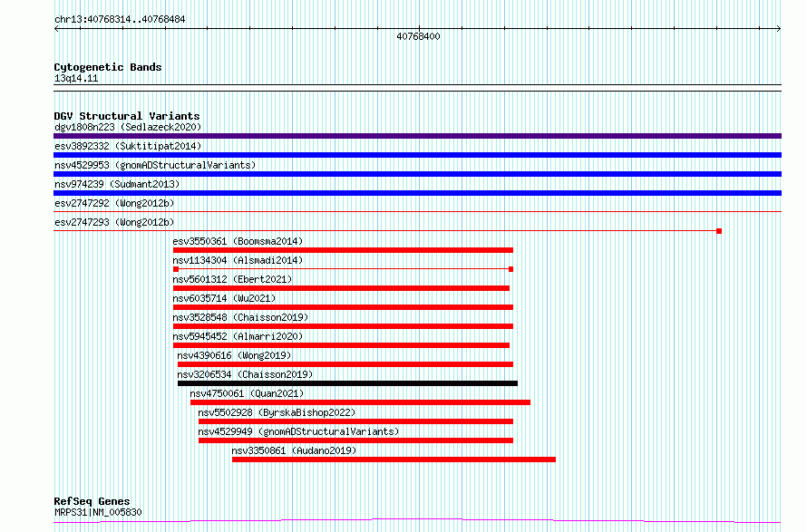Click the magenta MRPS31 gene line
This screenshot has width=807, height=532.
pos(417,521)
